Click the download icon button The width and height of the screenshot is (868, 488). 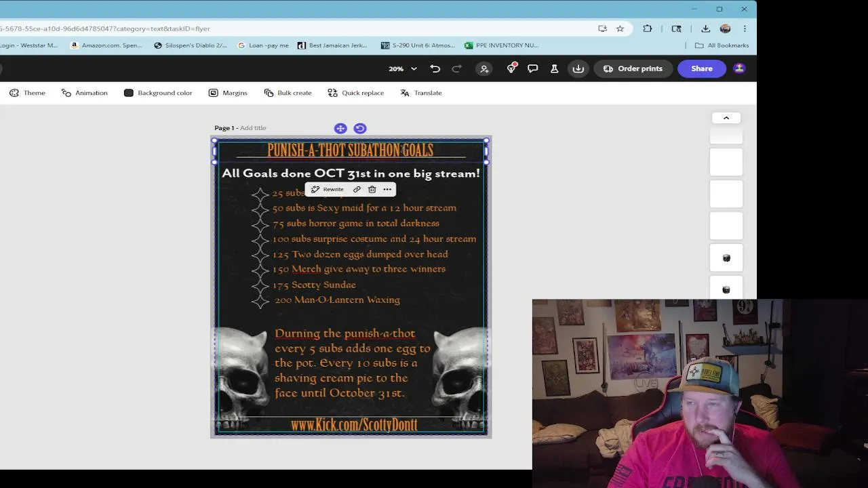tap(578, 68)
